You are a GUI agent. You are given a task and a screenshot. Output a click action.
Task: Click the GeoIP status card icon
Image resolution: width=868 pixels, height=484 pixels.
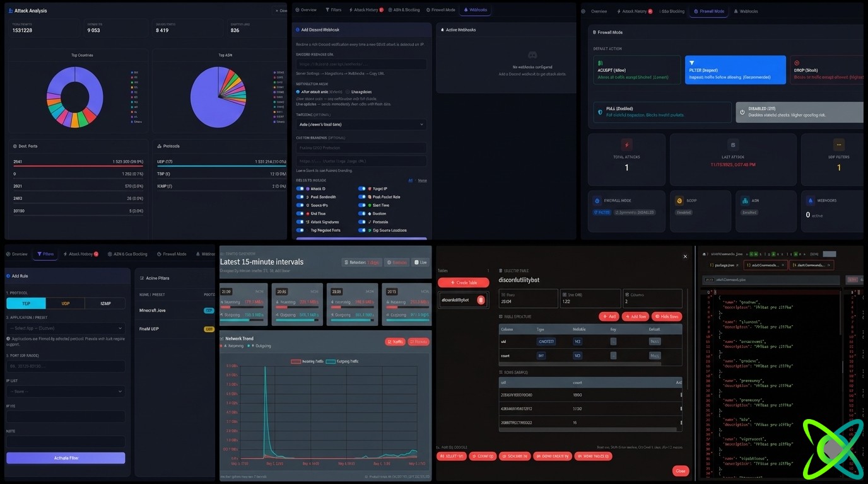click(x=679, y=201)
